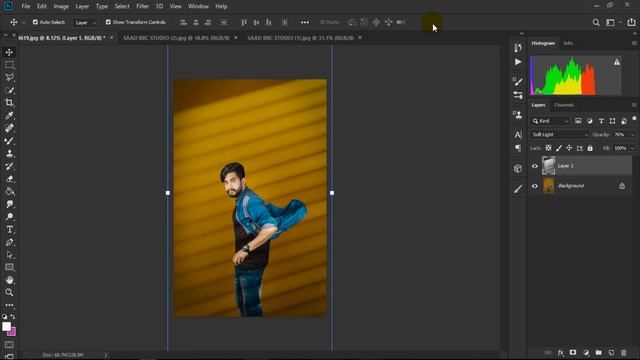Toggle lock image pixels brush icon
This screenshot has height=360, width=640.
tap(559, 148)
